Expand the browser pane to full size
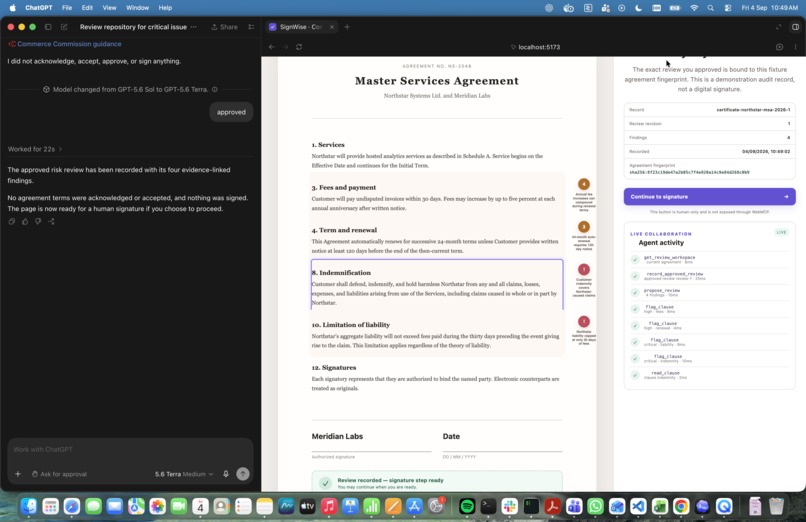806x522 pixels. [x=778, y=27]
